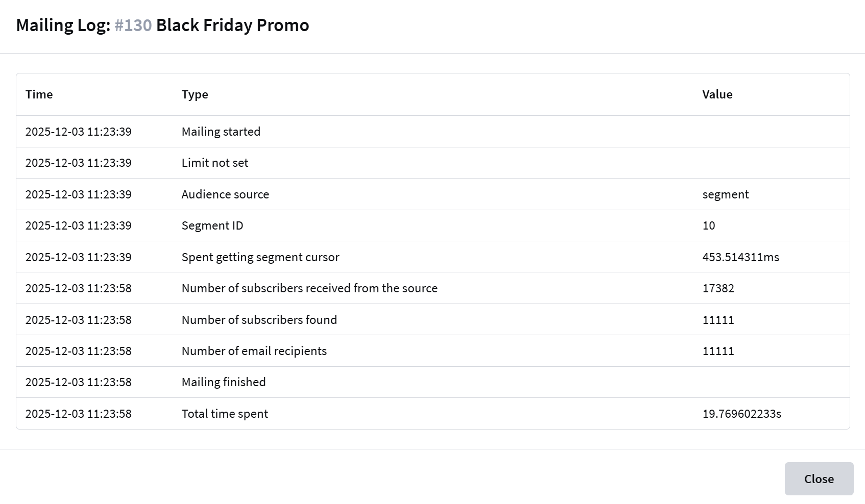This screenshot has height=504, width=865.
Task: Click the Close button
Action: click(x=819, y=478)
